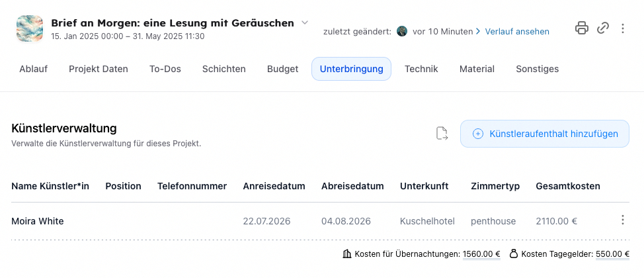The image size is (644, 278).
Task: Expand the project title dropdown chevron
Action: click(x=305, y=23)
